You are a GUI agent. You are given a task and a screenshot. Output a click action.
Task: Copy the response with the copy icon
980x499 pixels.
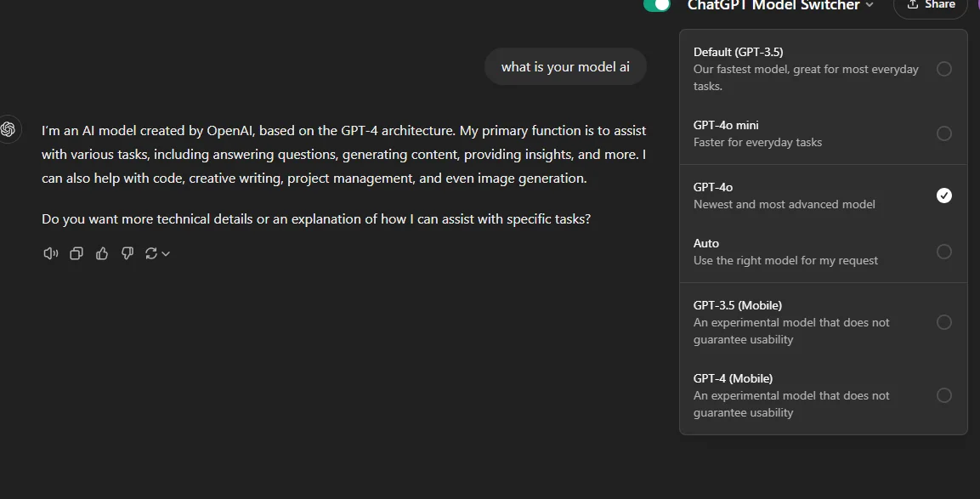[x=76, y=253]
